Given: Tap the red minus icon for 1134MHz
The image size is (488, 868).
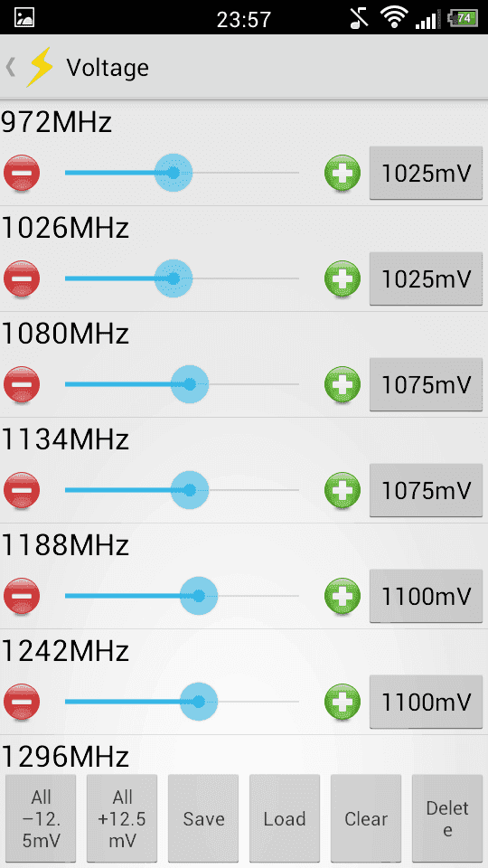Looking at the screenshot, I should (x=22, y=490).
